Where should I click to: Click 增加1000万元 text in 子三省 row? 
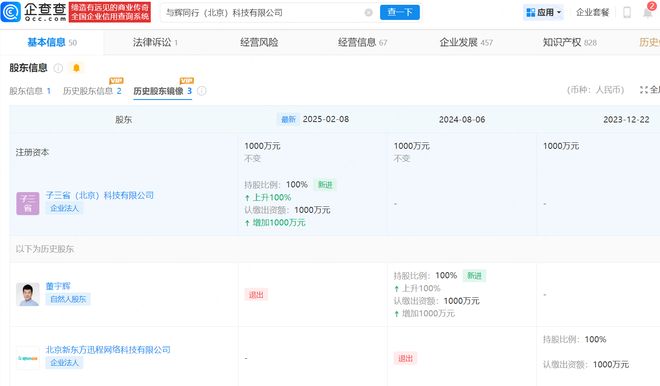coord(279,223)
